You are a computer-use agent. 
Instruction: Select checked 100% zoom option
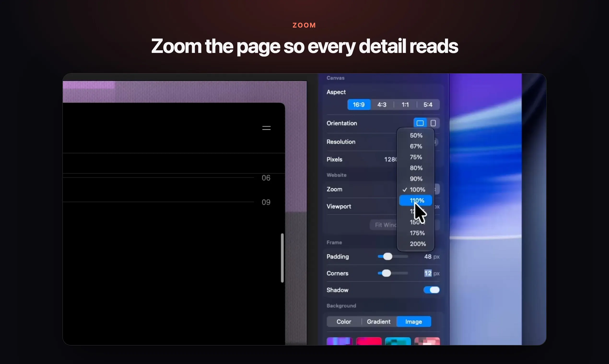pos(416,190)
